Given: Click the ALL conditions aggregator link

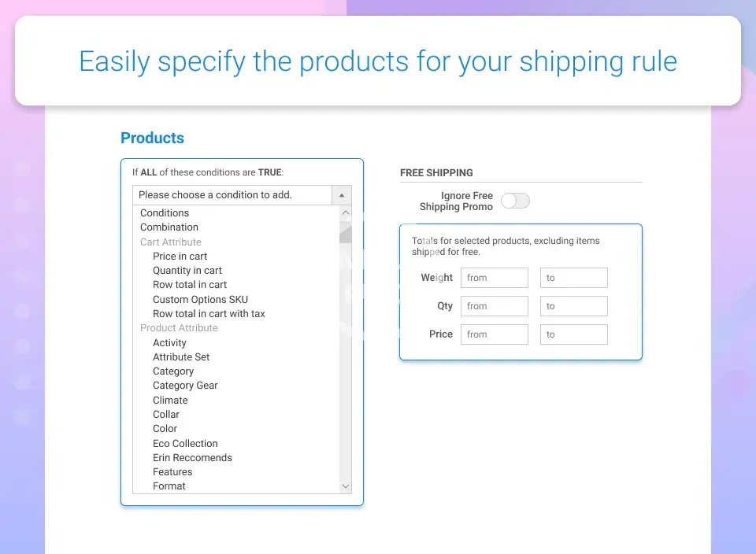Looking at the screenshot, I should click(149, 172).
